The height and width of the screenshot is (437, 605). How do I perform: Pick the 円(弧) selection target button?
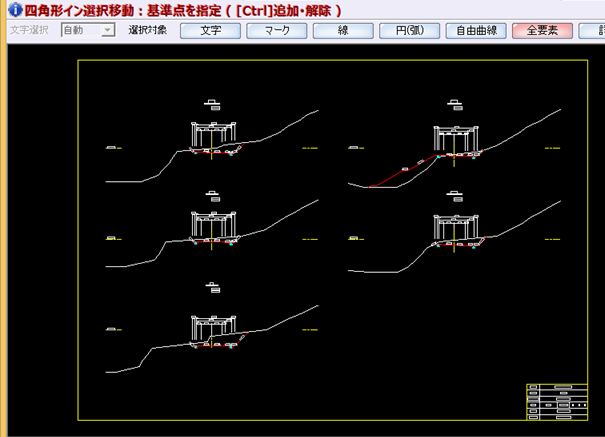pos(409,30)
